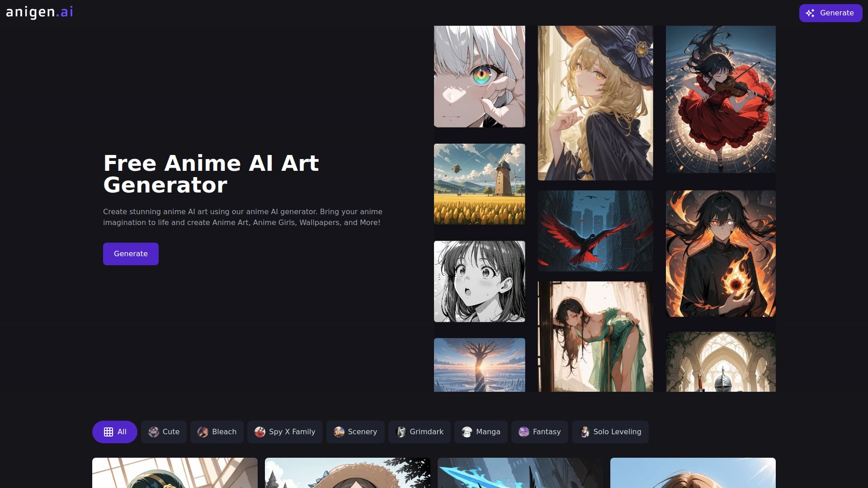Viewport: 868px width, 488px height.
Task: Click the Bleach category avatar icon
Action: [x=204, y=432]
